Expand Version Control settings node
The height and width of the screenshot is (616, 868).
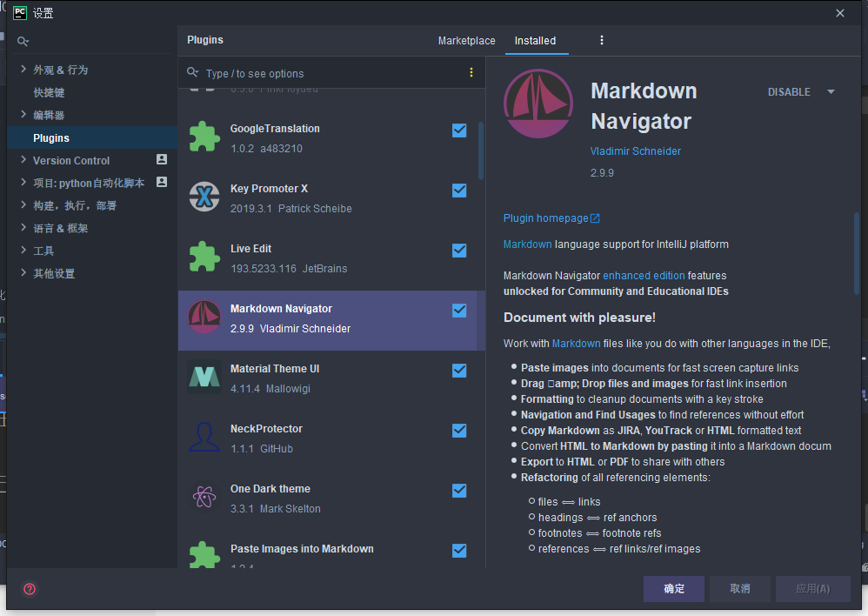pos(23,159)
